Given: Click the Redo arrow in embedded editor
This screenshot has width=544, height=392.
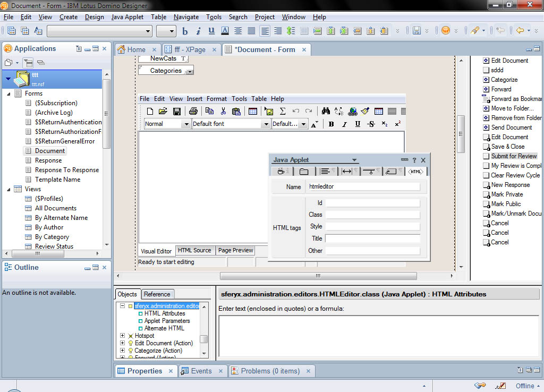Looking at the screenshot, I should pyautogui.click(x=309, y=112).
